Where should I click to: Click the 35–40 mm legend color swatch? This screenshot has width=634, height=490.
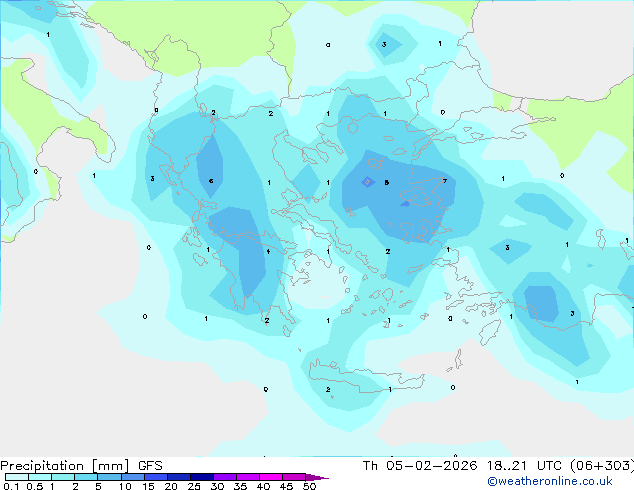point(248,477)
